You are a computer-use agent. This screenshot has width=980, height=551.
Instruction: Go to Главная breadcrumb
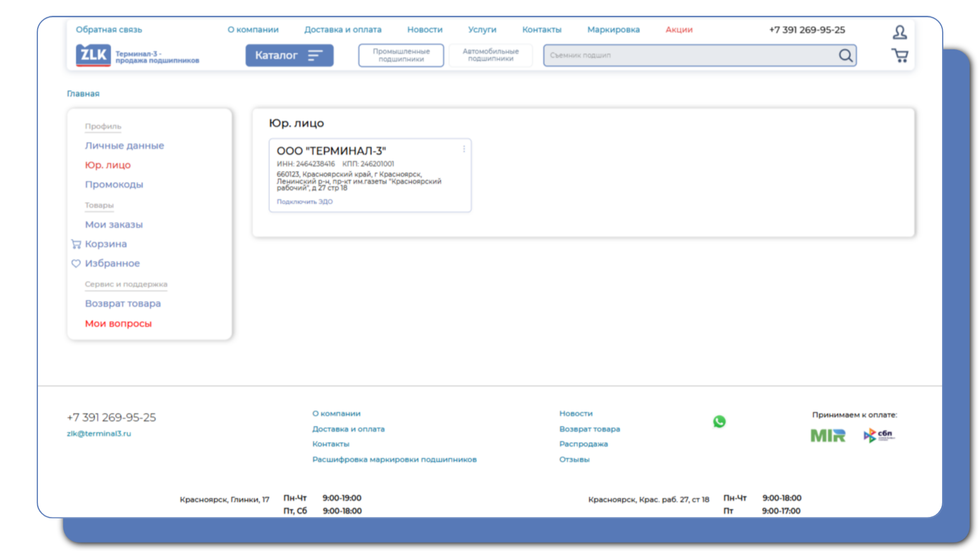[x=83, y=93]
